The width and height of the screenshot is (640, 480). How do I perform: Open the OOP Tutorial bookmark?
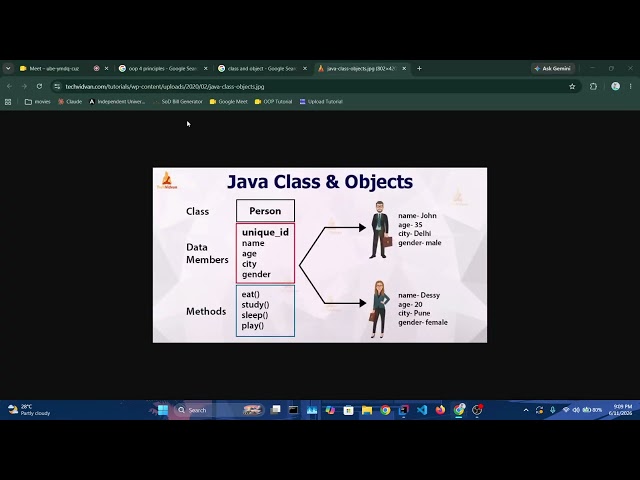(273, 102)
